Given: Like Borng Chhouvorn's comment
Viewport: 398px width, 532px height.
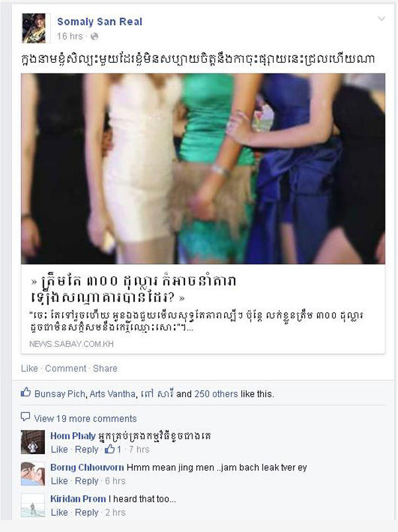Looking at the screenshot, I should pos(60,481).
